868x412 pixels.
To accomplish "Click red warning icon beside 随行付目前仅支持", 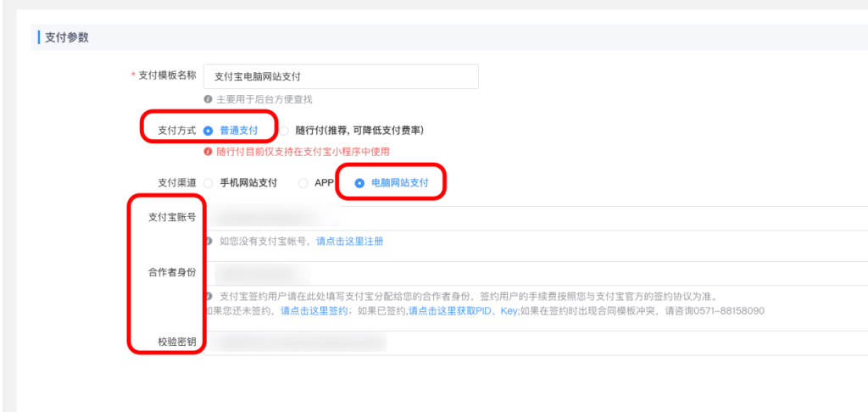I will coord(209,151).
